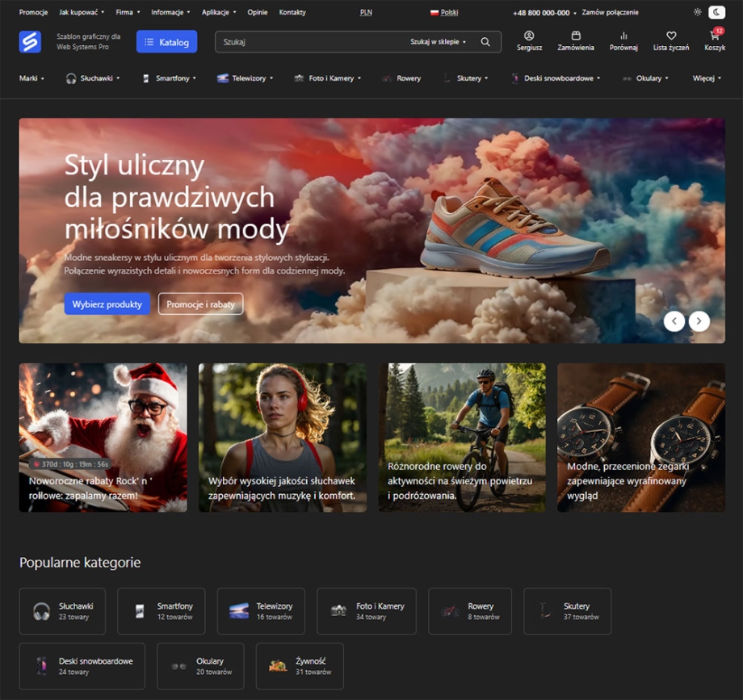Open the watches promo thumbnail card
The height and width of the screenshot is (700, 743).
[640, 437]
